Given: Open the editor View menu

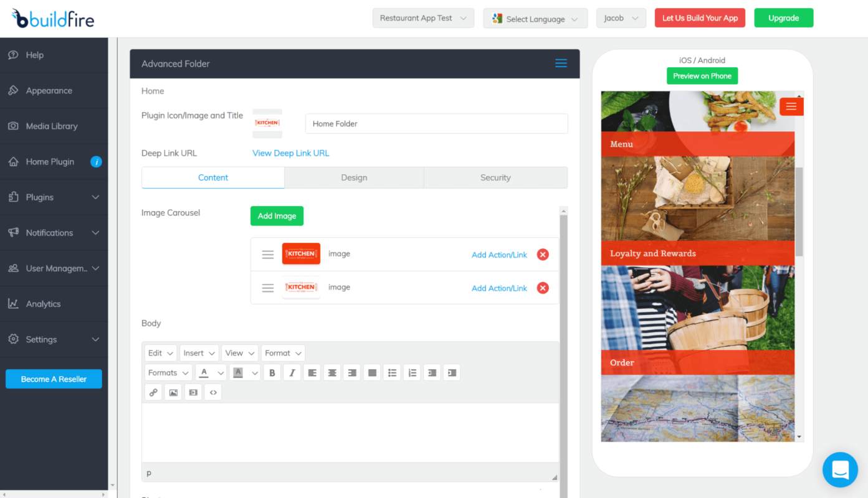Looking at the screenshot, I should click(x=240, y=353).
